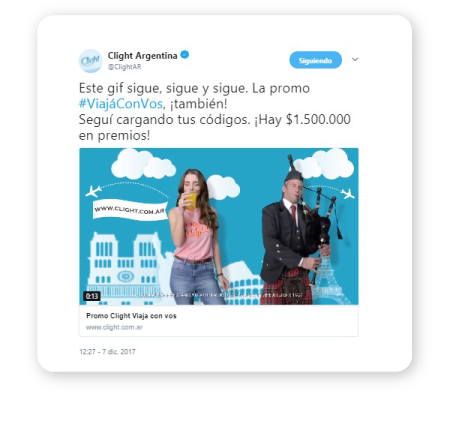
Task: Toggle the Siguiendo follow button
Action: coord(315,60)
